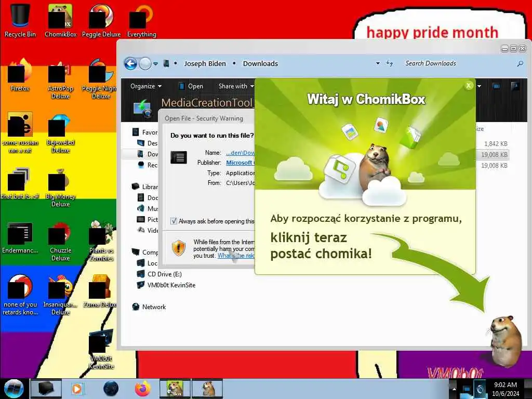Viewport: 532px width, 399px height.
Task: Select the Big Money Deluxe desktop icon
Action: (x=60, y=187)
